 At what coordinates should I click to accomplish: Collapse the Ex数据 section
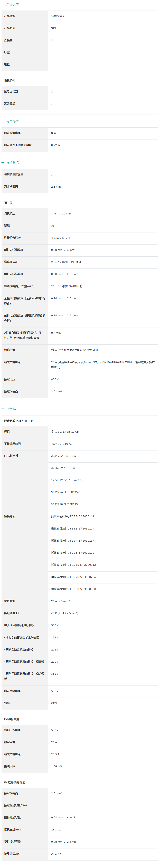3,409
